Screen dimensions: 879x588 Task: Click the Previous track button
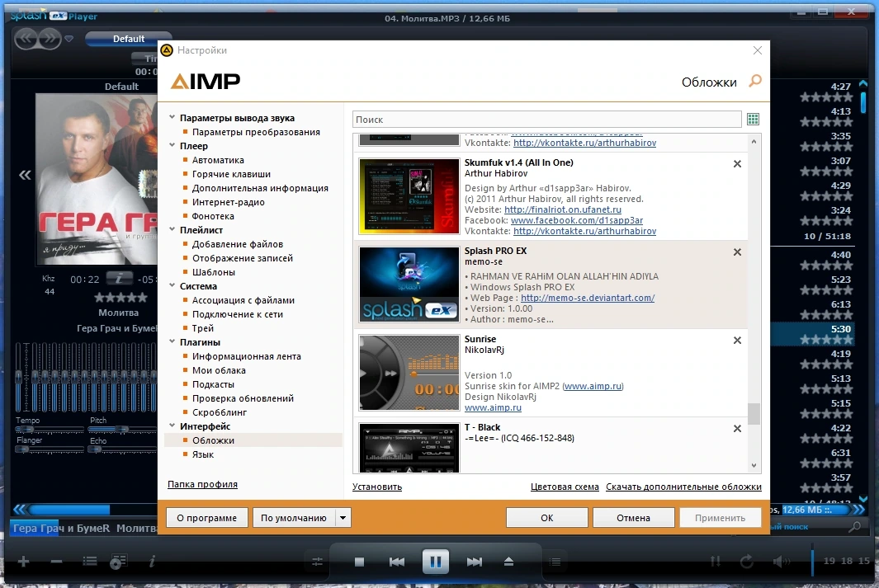pos(397,562)
